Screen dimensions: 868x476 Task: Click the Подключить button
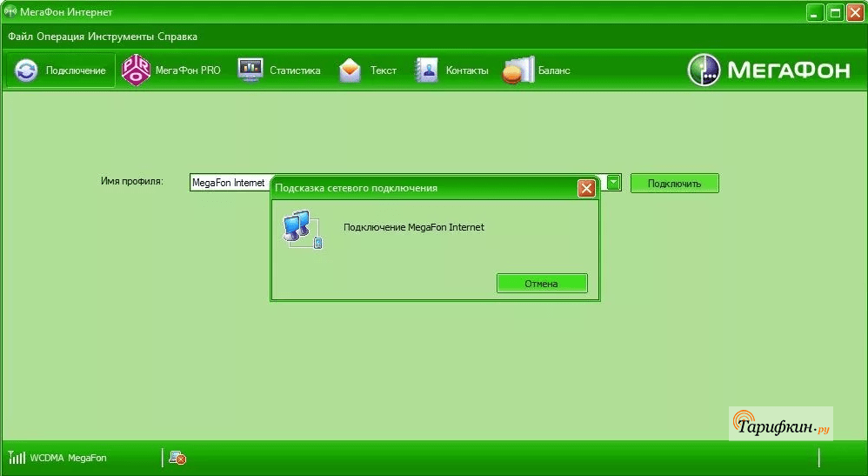pyautogui.click(x=675, y=184)
